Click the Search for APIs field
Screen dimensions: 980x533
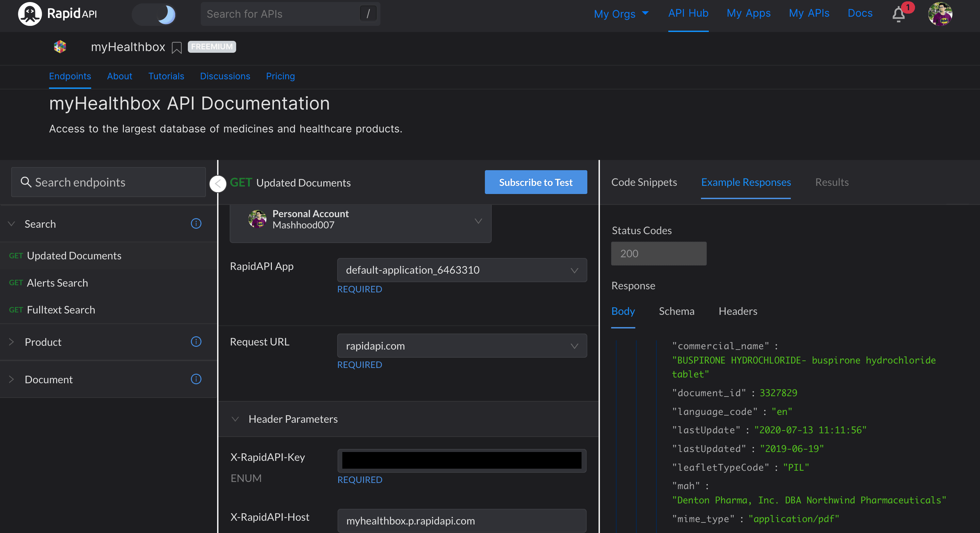[x=290, y=14]
